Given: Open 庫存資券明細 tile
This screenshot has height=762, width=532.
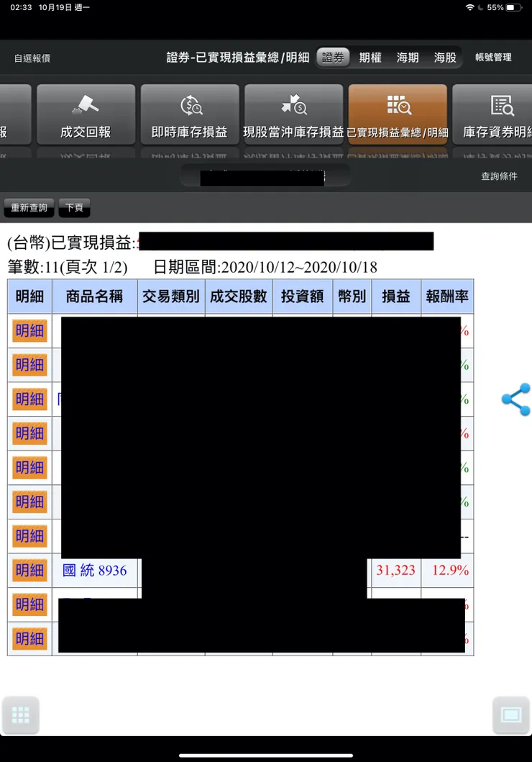Looking at the screenshot, I should coord(492,114).
